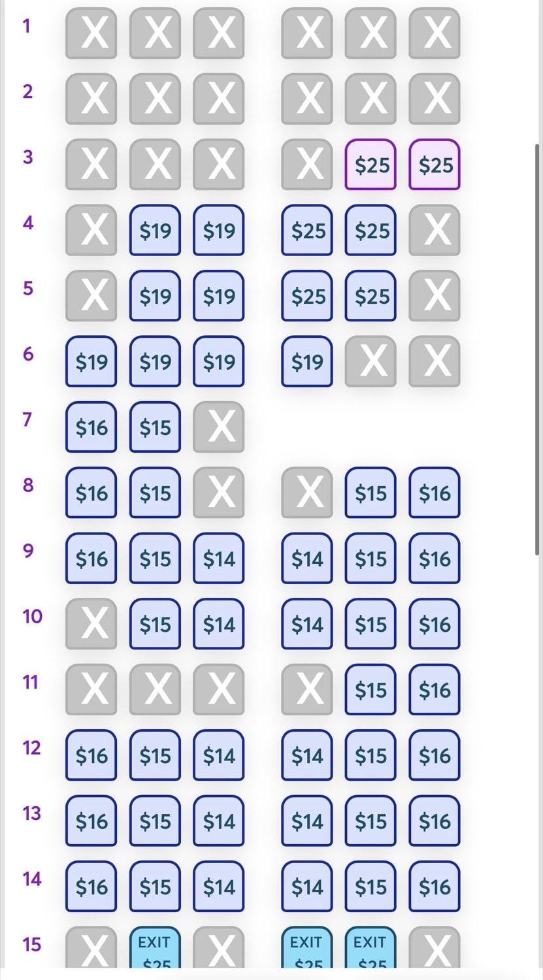This screenshot has height=980, width=543.
Task: Select the leftmost $19 seat in row 6
Action: (91, 361)
